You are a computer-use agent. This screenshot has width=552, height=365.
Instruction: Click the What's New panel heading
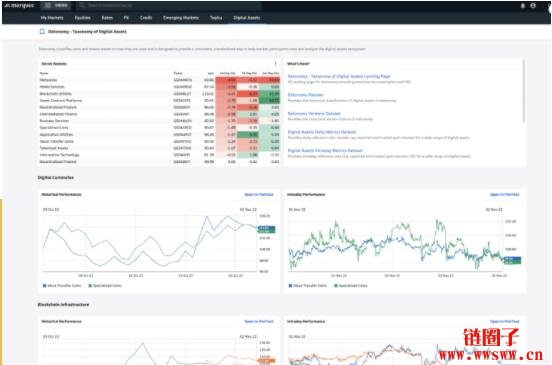pyautogui.click(x=298, y=64)
